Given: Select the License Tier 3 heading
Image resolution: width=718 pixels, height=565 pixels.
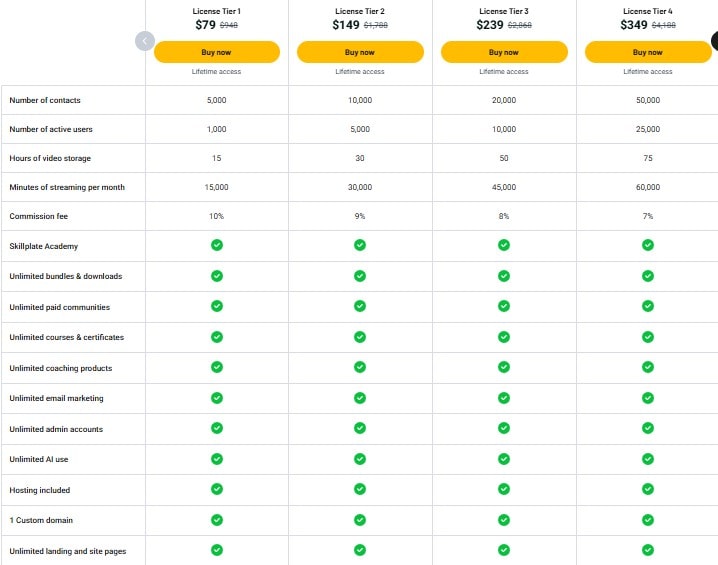Looking at the screenshot, I should tap(504, 11).
